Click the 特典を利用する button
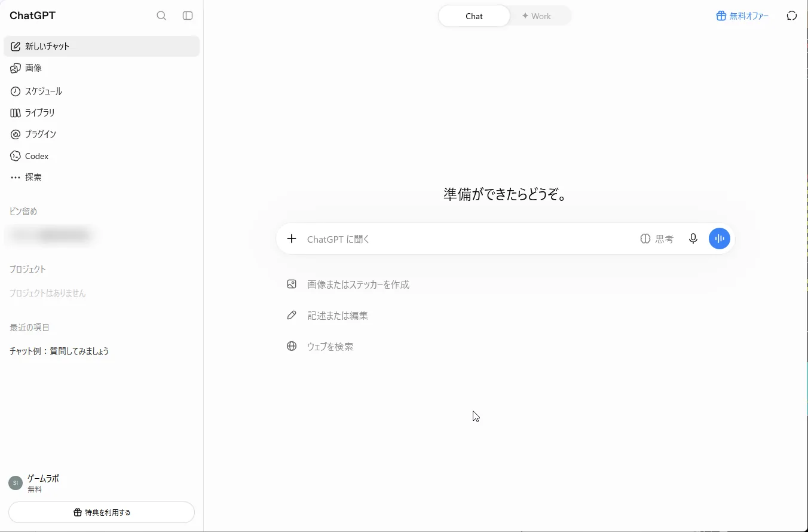Viewport: 808px width, 532px height. [x=102, y=512]
